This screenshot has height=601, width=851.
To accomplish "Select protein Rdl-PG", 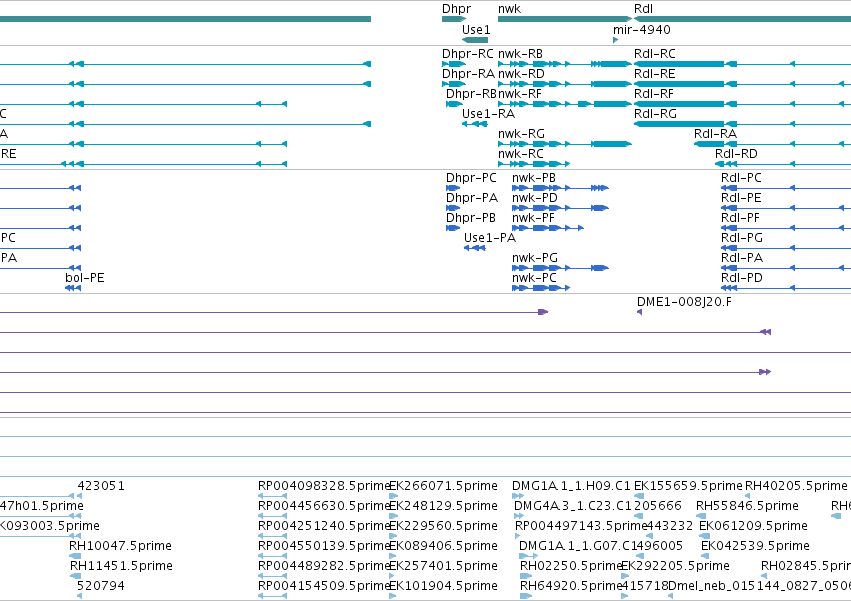I will tap(786, 248).
